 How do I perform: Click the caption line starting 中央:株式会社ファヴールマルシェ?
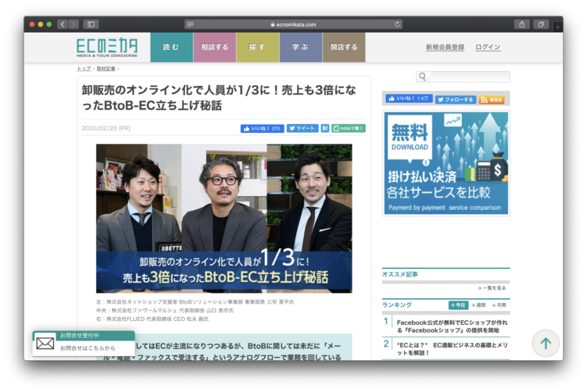(x=165, y=311)
